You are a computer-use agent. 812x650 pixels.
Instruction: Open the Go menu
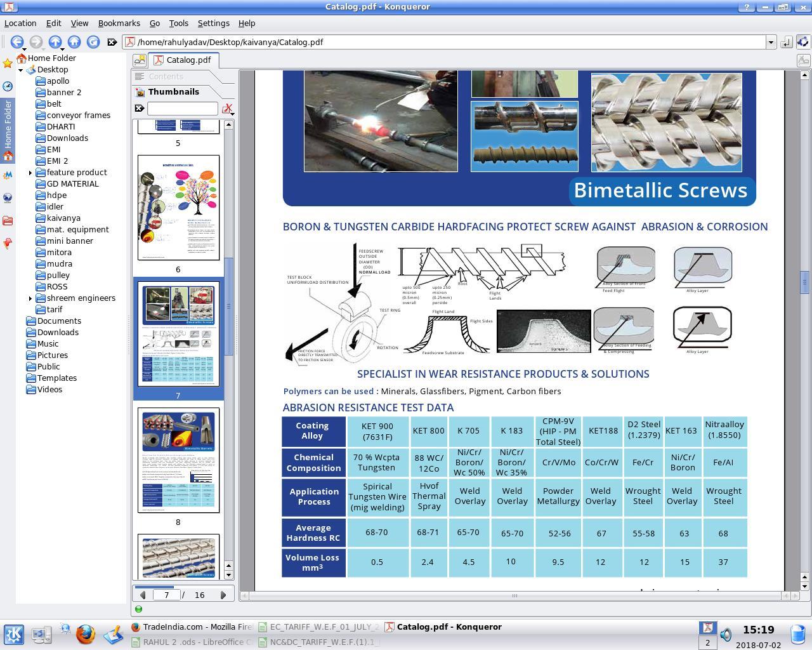tap(154, 23)
